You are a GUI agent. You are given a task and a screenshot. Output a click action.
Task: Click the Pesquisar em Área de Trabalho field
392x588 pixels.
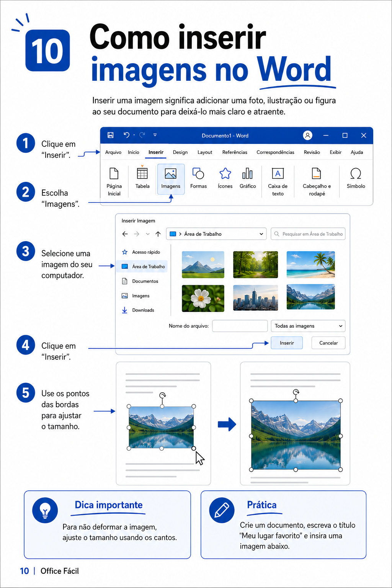coord(308,234)
